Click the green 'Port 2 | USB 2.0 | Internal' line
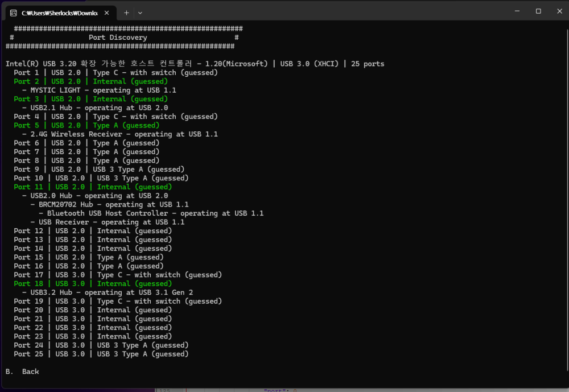The height and width of the screenshot is (392, 569). point(90,81)
